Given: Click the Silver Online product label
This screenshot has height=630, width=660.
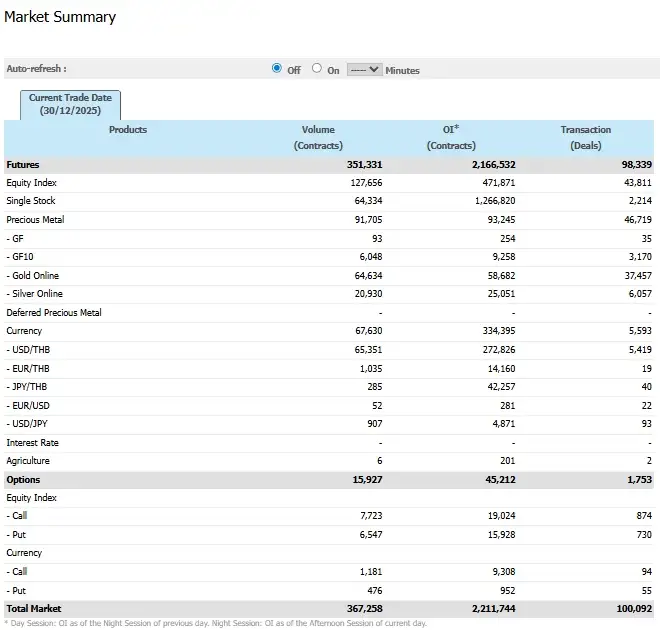Looking at the screenshot, I should click(x=36, y=294).
